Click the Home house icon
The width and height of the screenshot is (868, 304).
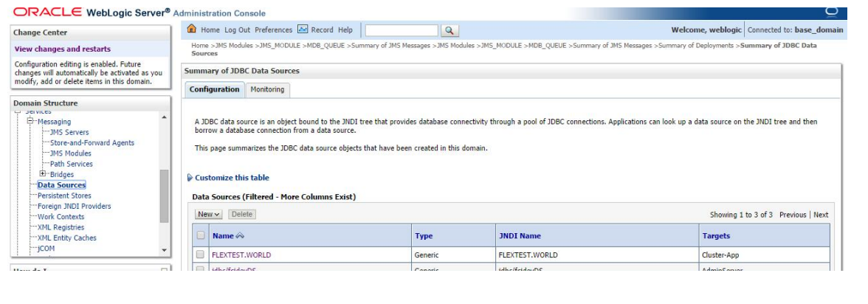tap(192, 30)
